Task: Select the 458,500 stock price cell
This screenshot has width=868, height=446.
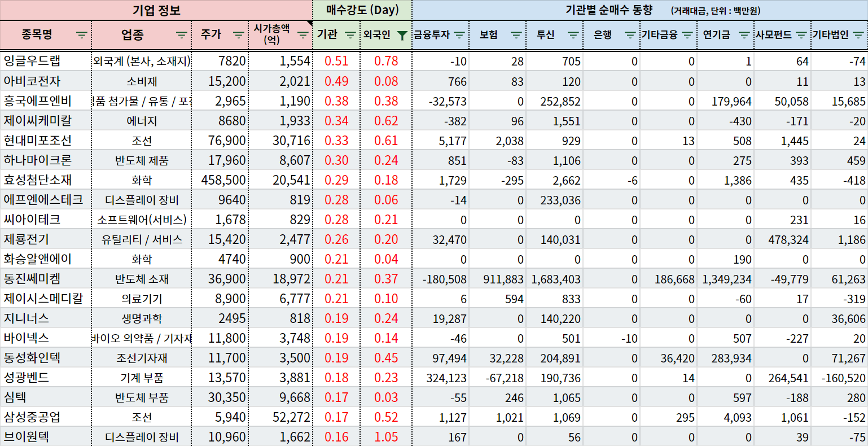Action: pyautogui.click(x=220, y=180)
